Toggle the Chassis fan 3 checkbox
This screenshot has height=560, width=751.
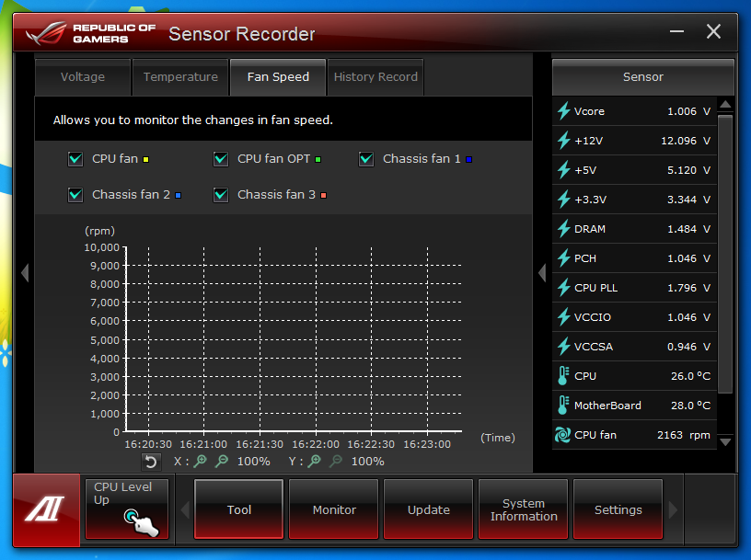tap(221, 195)
